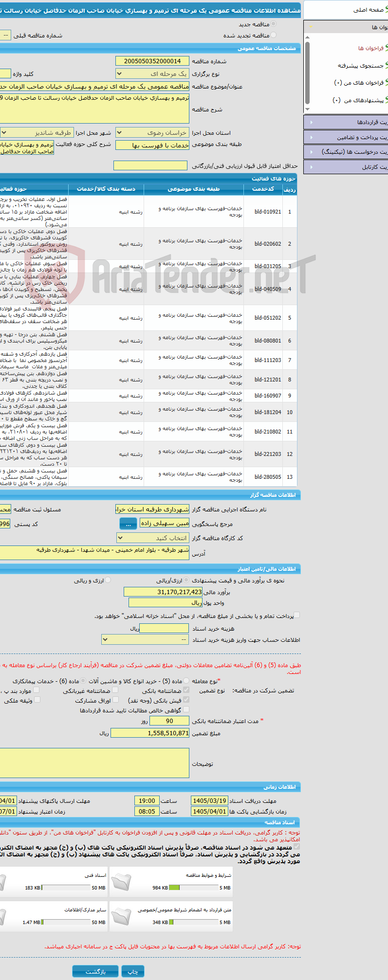This screenshot has width=388, height=980.
Task: Click the واحد پول ریال field
Action: 166,602
